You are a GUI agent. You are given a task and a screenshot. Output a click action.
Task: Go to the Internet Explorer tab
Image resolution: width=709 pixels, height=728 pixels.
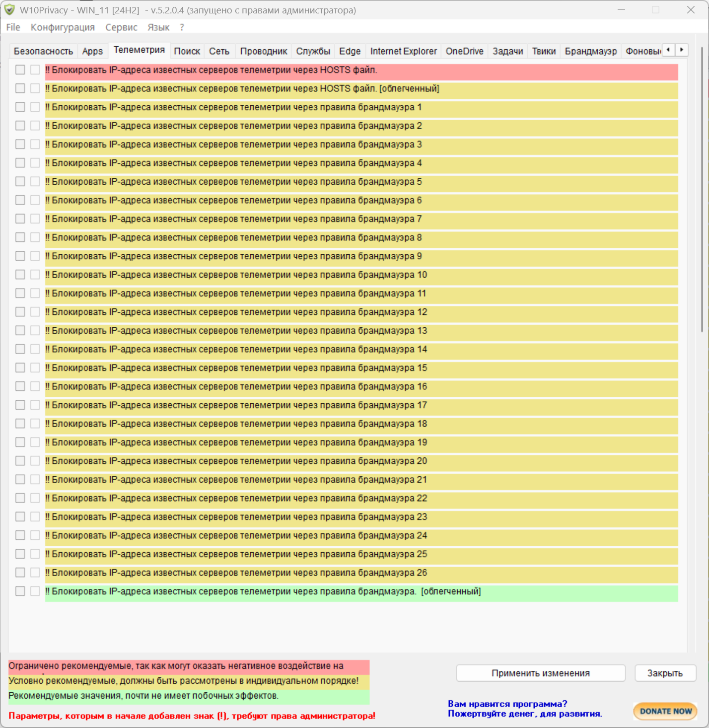(403, 51)
